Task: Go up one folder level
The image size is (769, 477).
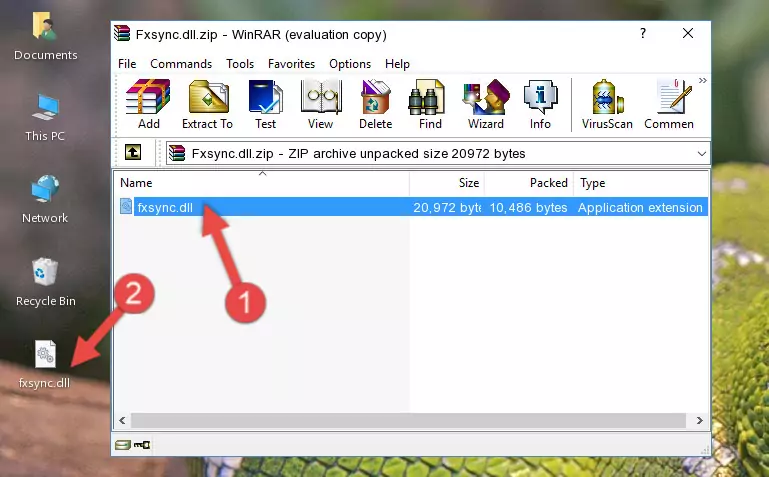Action: [x=133, y=152]
